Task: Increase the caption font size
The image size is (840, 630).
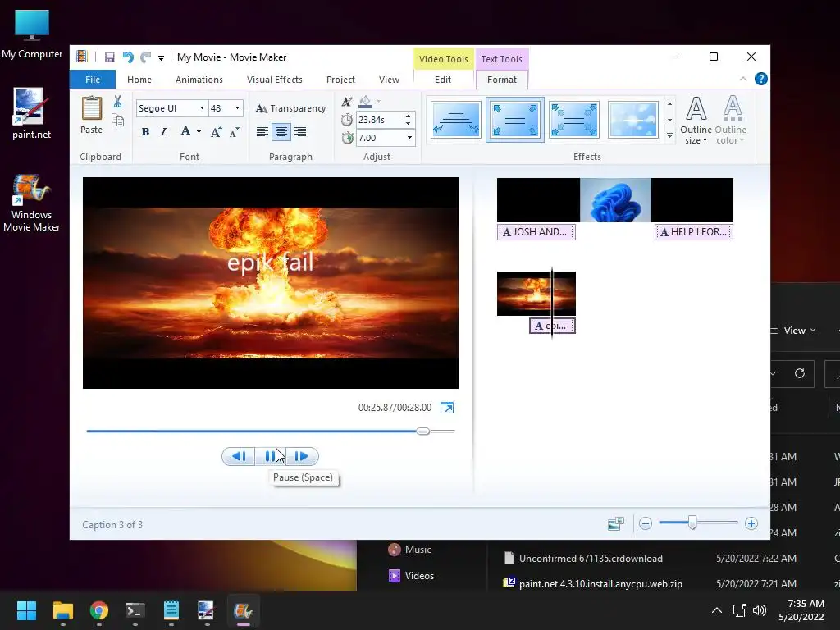Action: (x=216, y=132)
